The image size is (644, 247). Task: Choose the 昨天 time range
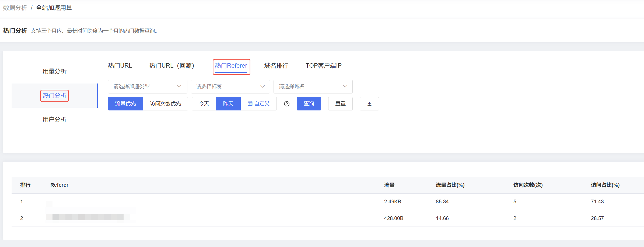pos(228,104)
